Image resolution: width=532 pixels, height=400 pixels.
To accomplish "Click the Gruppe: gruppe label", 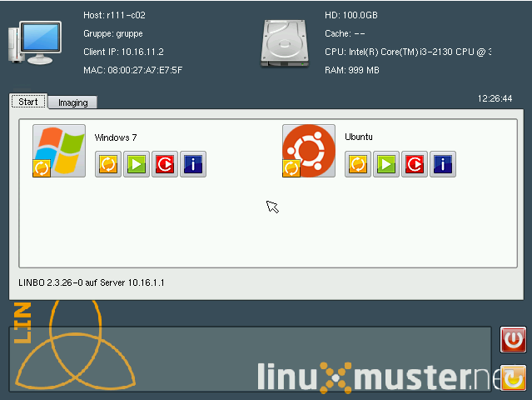I will pos(113,33).
